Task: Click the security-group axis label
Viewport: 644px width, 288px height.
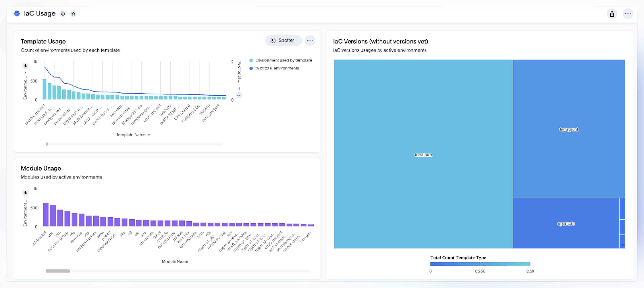Action: pyautogui.click(x=58, y=241)
